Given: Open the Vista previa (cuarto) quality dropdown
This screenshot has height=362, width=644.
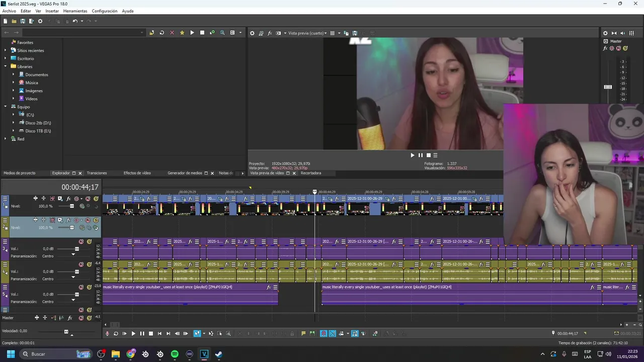Looking at the screenshot, I should pyautogui.click(x=307, y=33).
